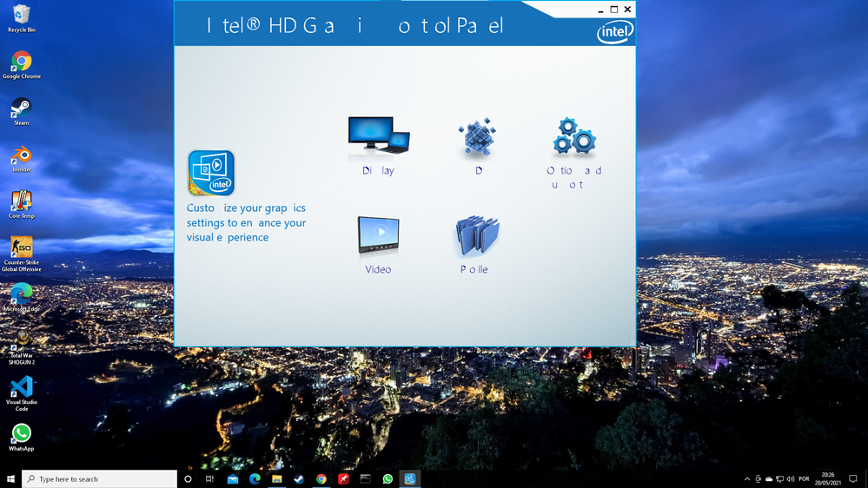The image size is (868, 488).
Task: Select the Microsoft Edge desktop shortcut
Action: pyautogui.click(x=22, y=297)
